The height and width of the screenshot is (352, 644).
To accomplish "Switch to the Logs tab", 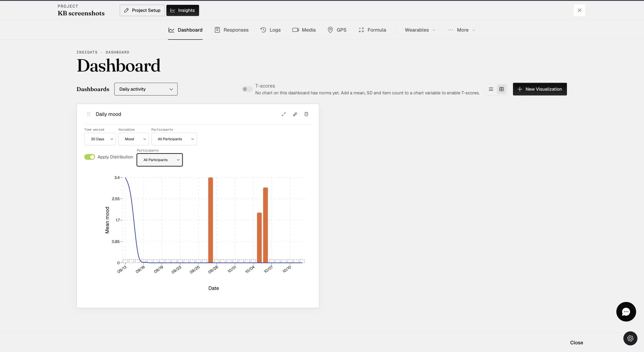I will pyautogui.click(x=270, y=30).
